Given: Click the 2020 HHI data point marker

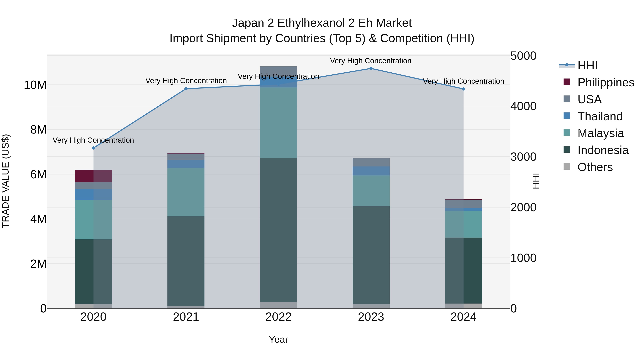Looking at the screenshot, I should click(94, 148).
